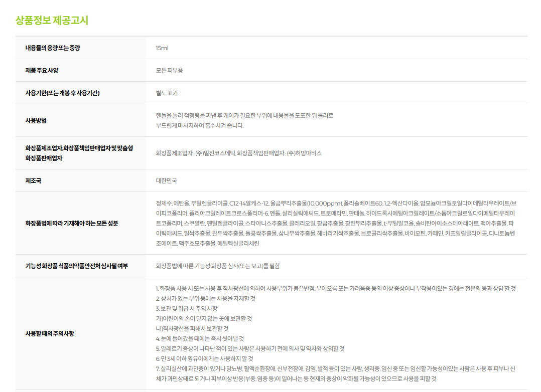Select the 기능성 화장품 심사필 여부 label

pos(77,266)
